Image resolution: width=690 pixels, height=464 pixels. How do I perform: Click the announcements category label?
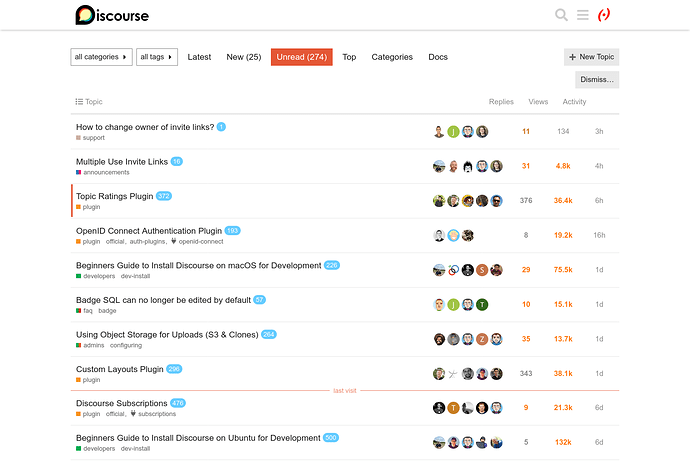pos(103,173)
